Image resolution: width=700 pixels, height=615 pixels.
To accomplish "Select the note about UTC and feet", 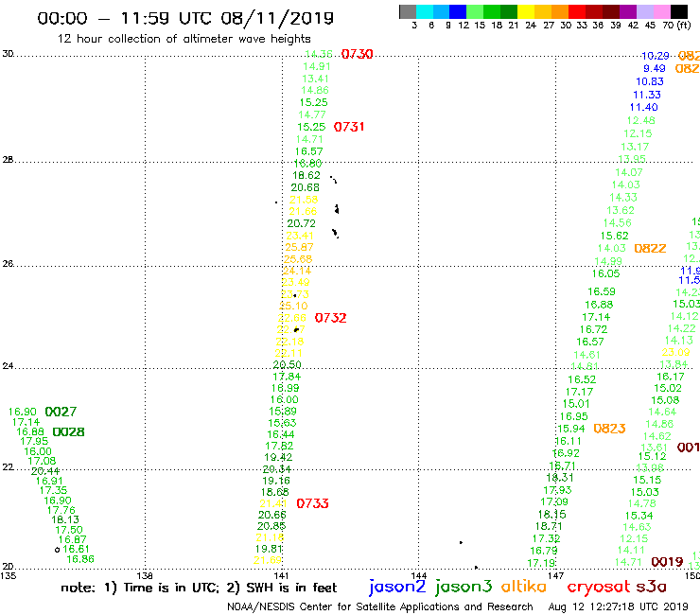I will [199, 588].
